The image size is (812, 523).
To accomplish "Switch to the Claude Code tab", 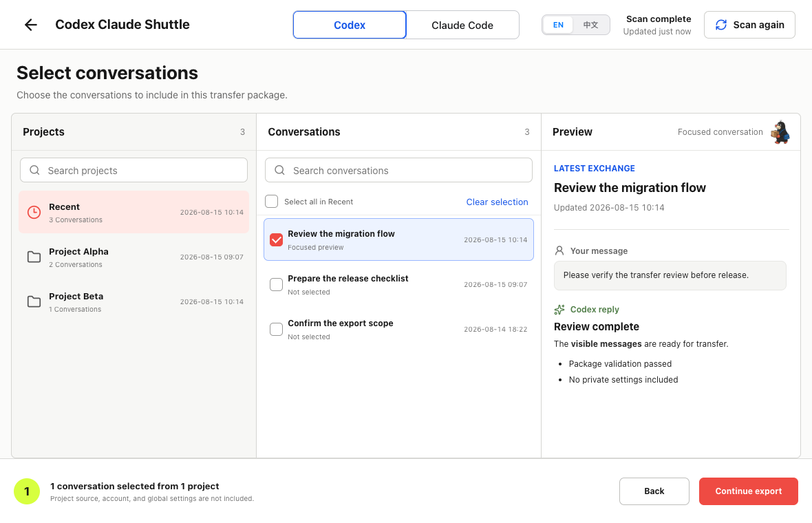I will (462, 25).
